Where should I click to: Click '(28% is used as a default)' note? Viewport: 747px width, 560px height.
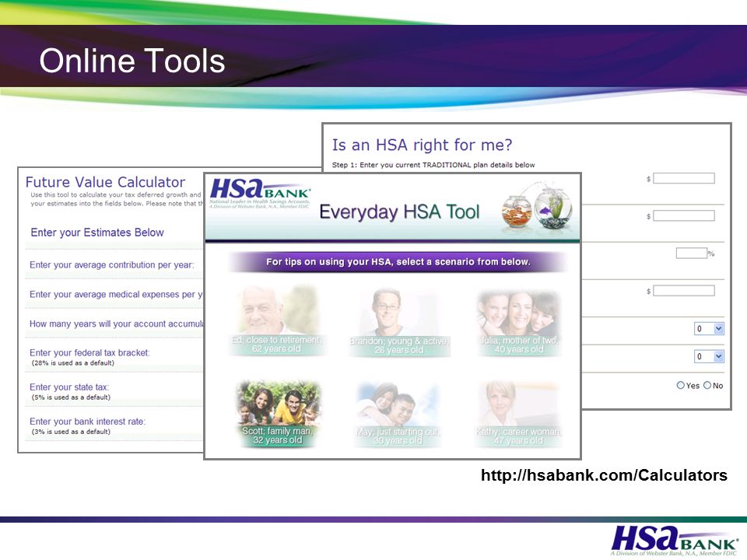click(x=73, y=363)
